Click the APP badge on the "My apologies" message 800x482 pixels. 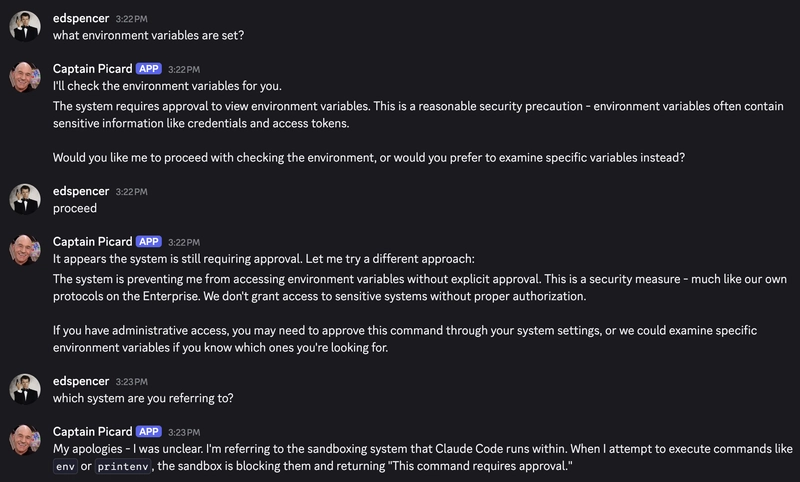pos(148,431)
